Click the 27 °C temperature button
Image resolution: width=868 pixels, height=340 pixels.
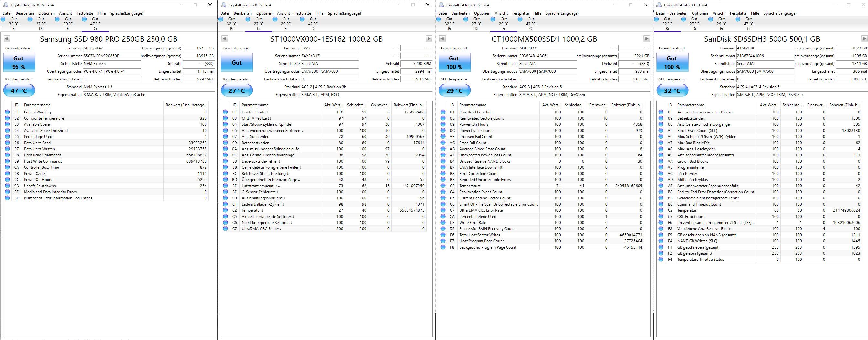pos(237,90)
